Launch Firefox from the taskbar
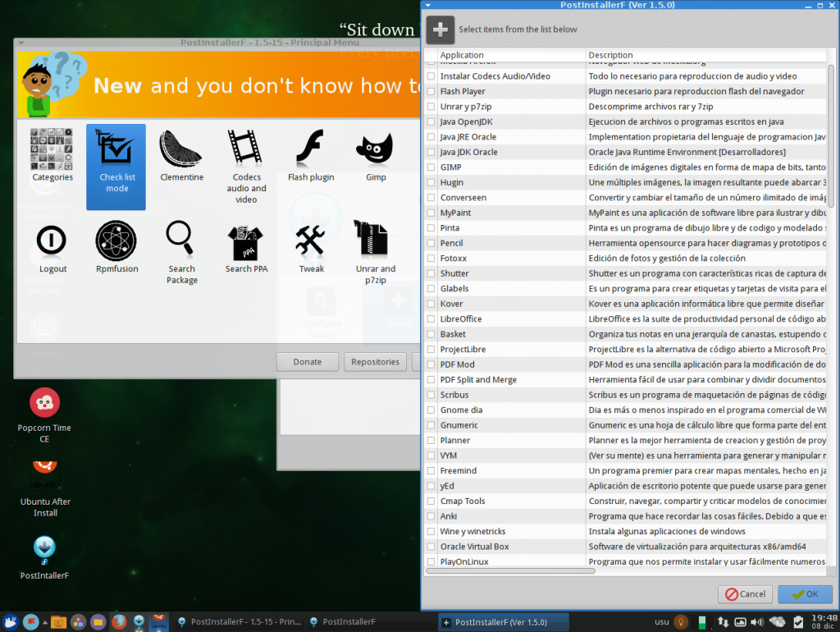 [119, 622]
